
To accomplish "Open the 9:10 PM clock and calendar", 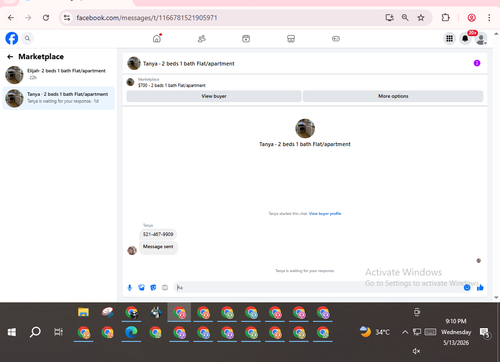I will 456,332.
